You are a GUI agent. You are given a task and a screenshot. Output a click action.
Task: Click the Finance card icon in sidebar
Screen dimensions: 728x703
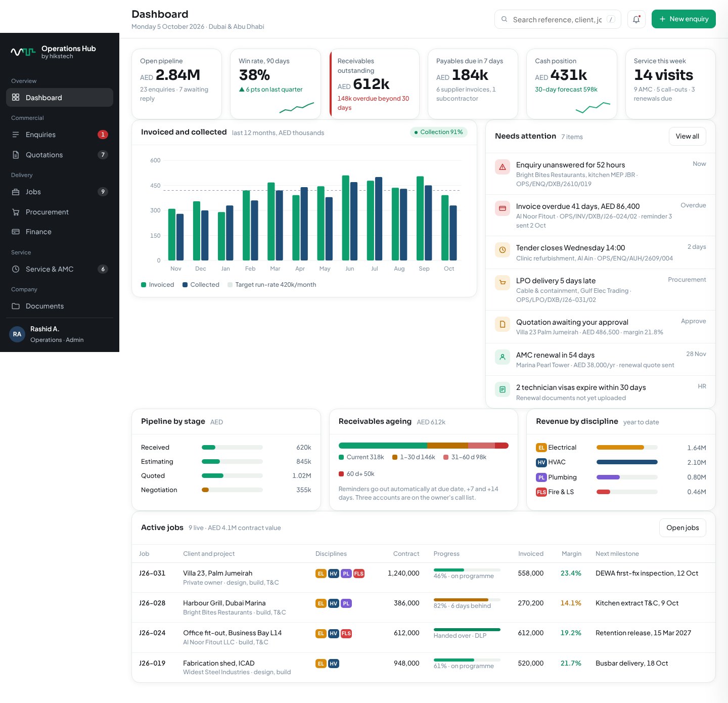[x=16, y=232]
